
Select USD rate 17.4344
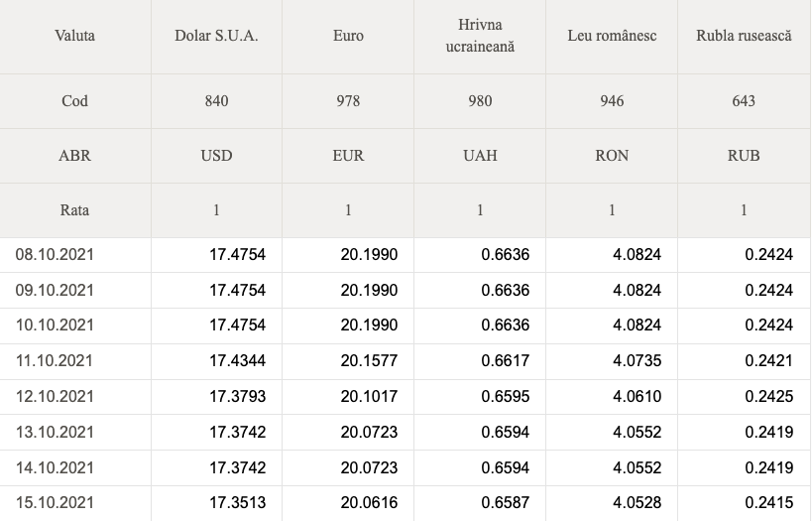(237, 361)
